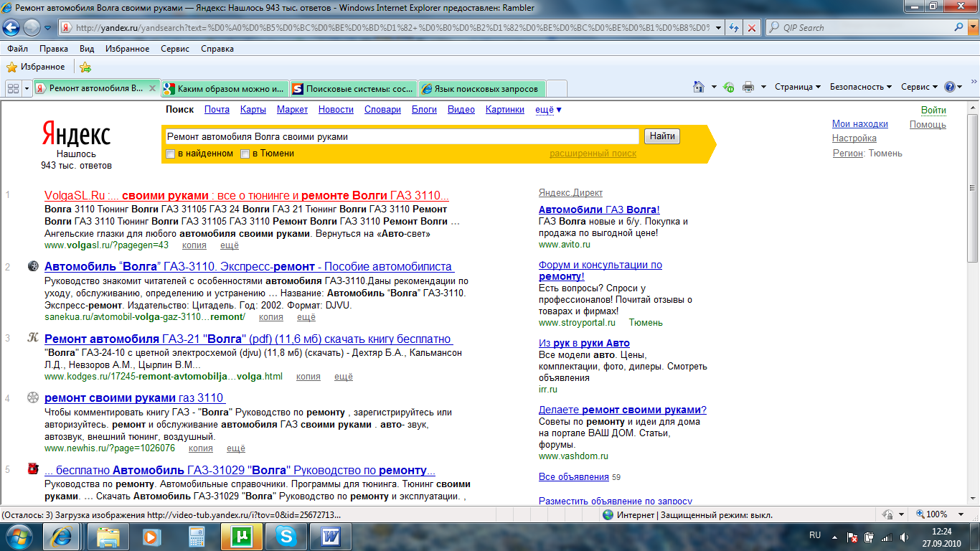980x551 pixels.
Task: Open Windows Explorer from the taskbar
Action: point(108,536)
